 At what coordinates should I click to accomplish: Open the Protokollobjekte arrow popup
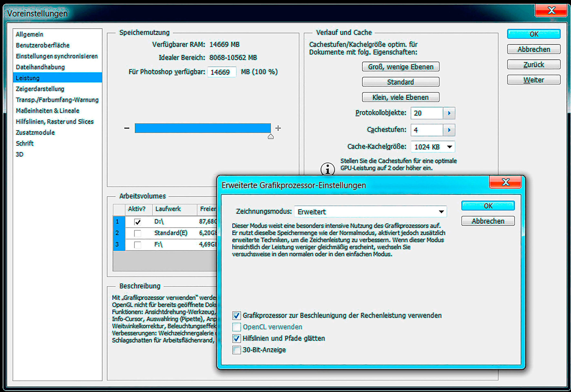(449, 113)
